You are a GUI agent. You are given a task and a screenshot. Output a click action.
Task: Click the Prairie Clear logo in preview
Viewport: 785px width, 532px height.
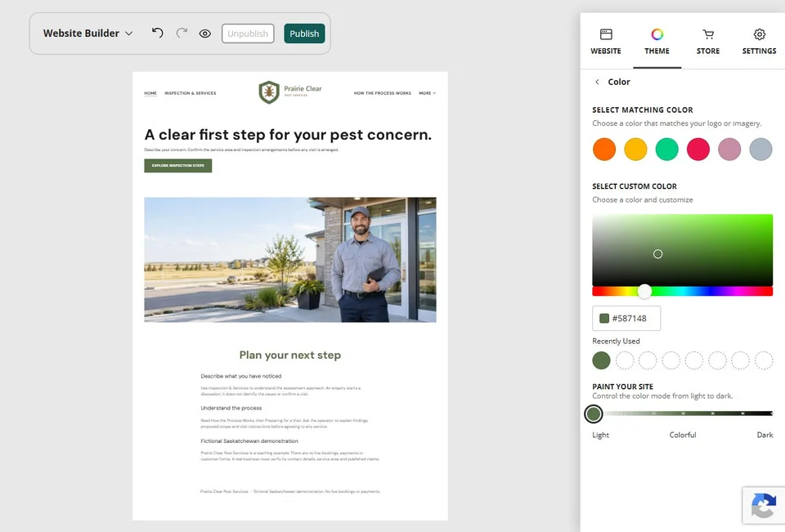[290, 92]
